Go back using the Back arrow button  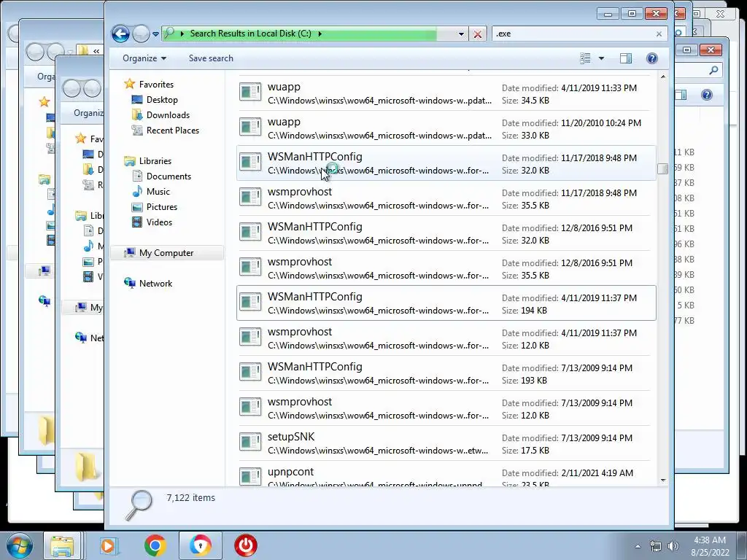coord(120,34)
